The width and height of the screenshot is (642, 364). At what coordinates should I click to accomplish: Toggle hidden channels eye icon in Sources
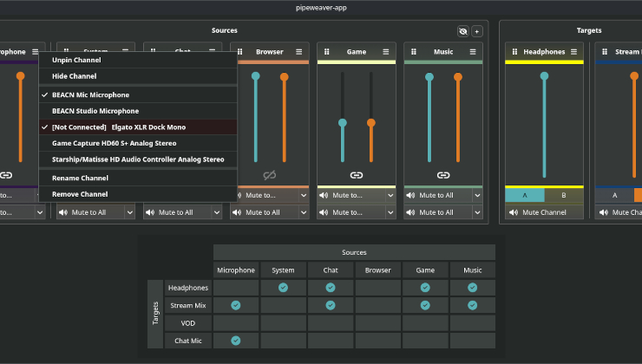pyautogui.click(x=463, y=31)
